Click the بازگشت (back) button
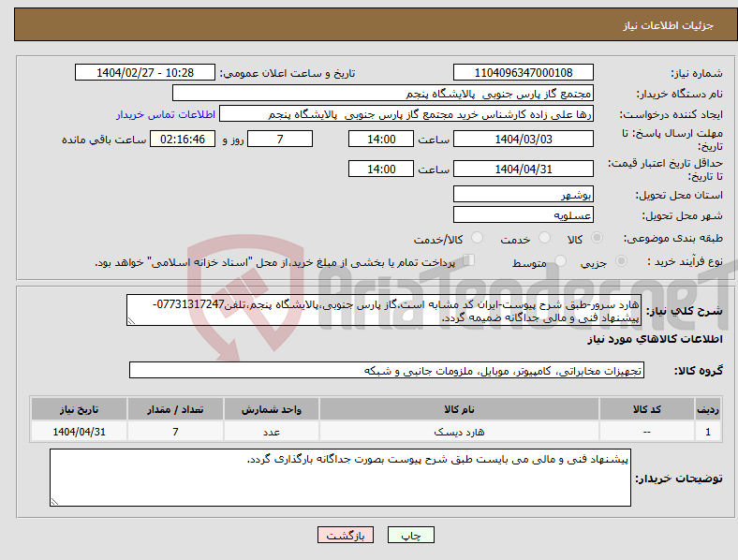Viewport: 738px width, 560px height. pyautogui.click(x=346, y=535)
